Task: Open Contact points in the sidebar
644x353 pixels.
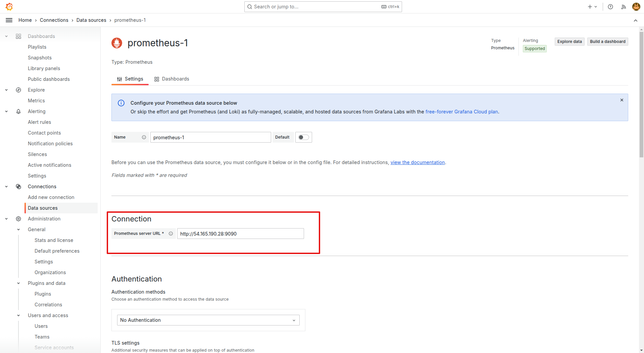Action: [x=44, y=133]
